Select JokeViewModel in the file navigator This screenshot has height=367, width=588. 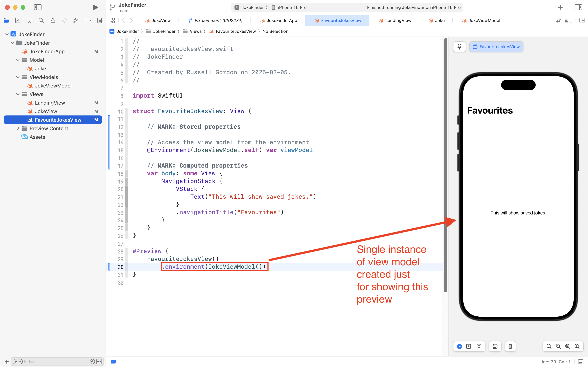click(x=53, y=86)
